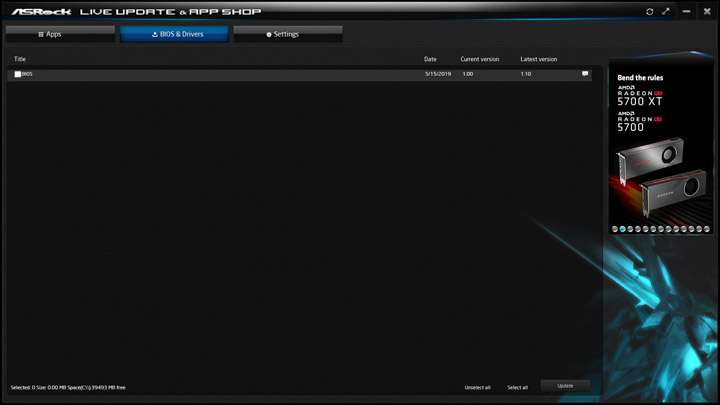
Task: Jump to the last banner carousel dot
Action: point(707,229)
